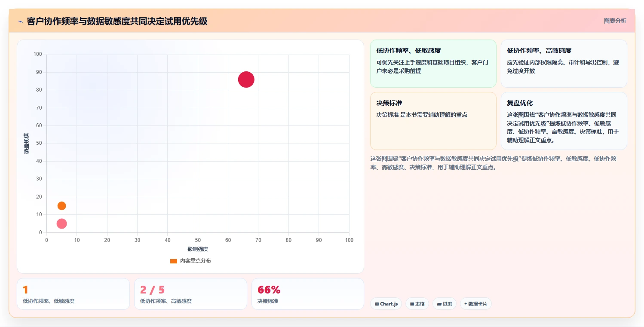Viewport: 644px width, 327px height.
Task: Open the 低协作频率、低敏感度 green card
Action: pyautogui.click(x=433, y=64)
